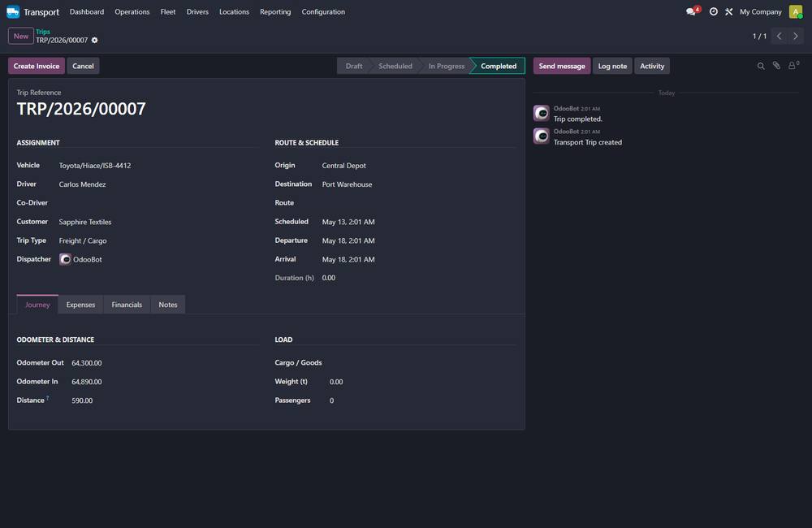This screenshot has height=528, width=812.
Task: Attach files with the paperclip icon
Action: [x=776, y=66]
